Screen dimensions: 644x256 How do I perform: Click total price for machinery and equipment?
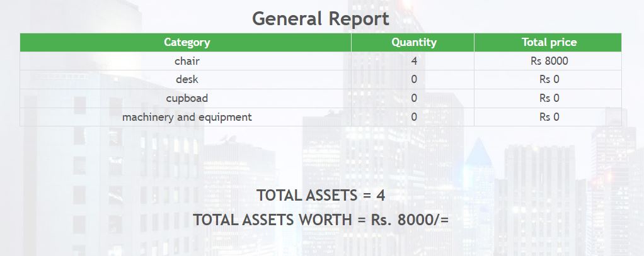[548, 117]
